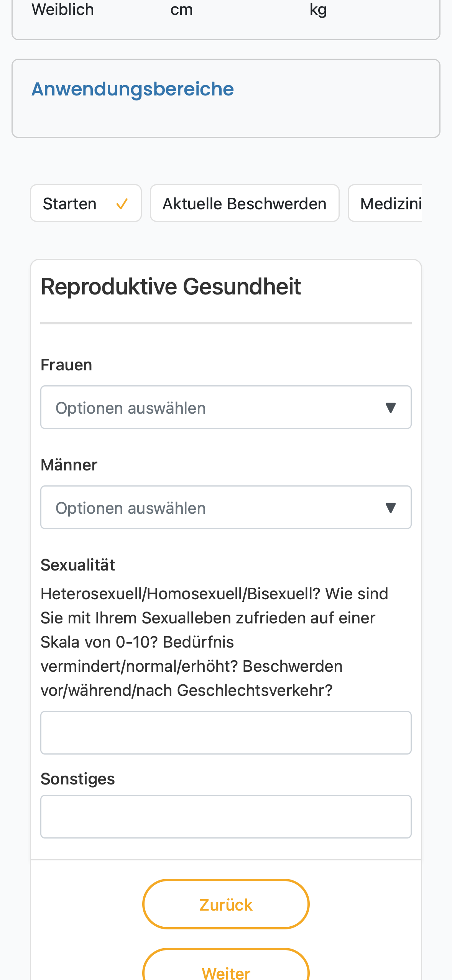452x980 pixels.
Task: Open the partially visible Medizini tab
Action: tap(385, 203)
